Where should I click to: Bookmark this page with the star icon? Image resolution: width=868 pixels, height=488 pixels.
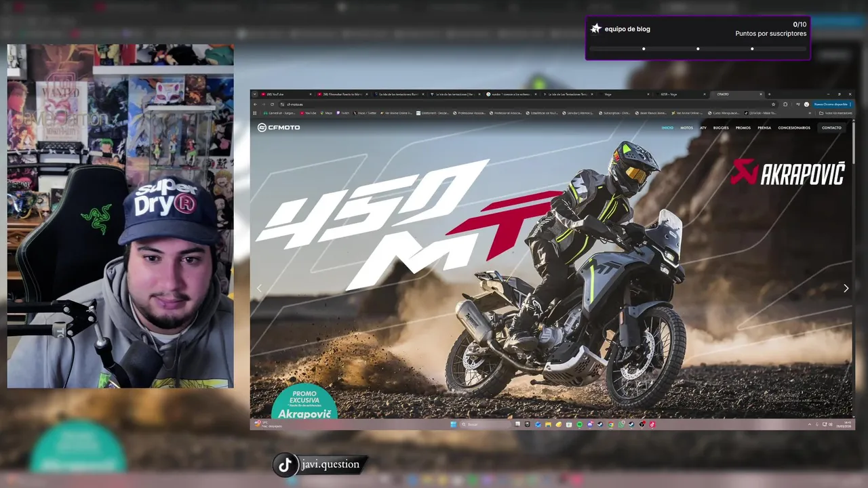tap(773, 104)
